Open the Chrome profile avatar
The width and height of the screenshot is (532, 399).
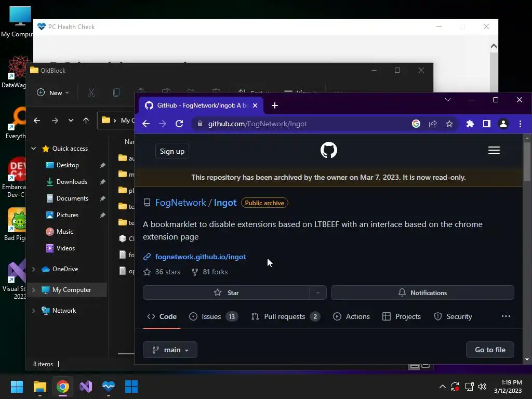tap(503, 124)
